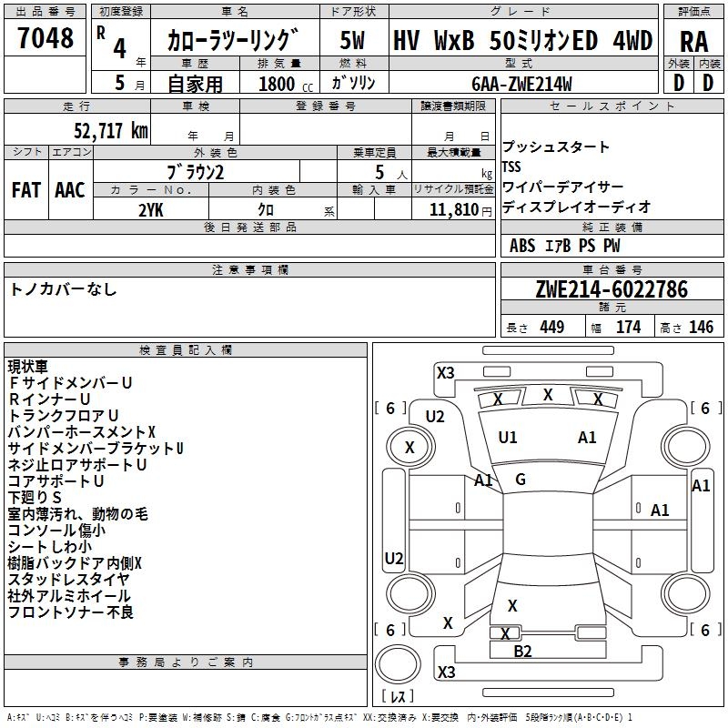
Task: Click the RA evaluation score
Action: point(693,41)
